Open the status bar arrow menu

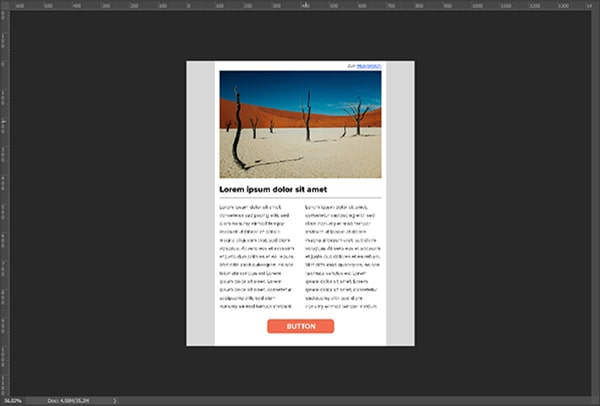click(114, 401)
